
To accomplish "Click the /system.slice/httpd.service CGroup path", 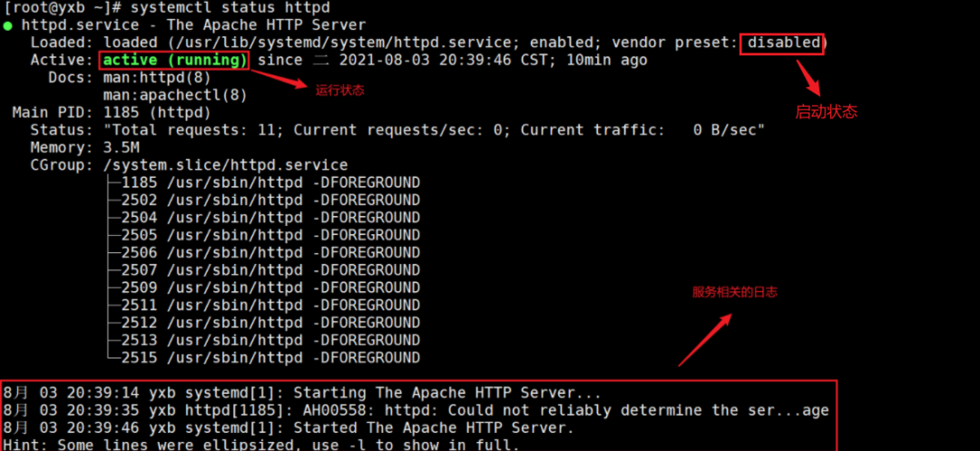I will point(225,165).
